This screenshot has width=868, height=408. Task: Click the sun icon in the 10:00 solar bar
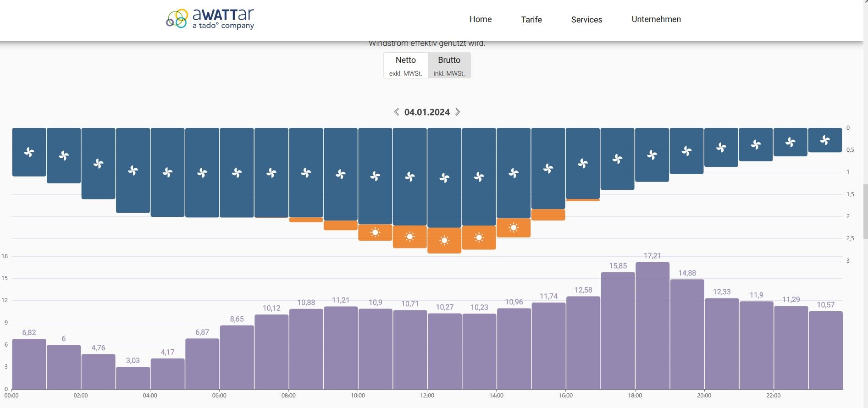[x=375, y=232]
